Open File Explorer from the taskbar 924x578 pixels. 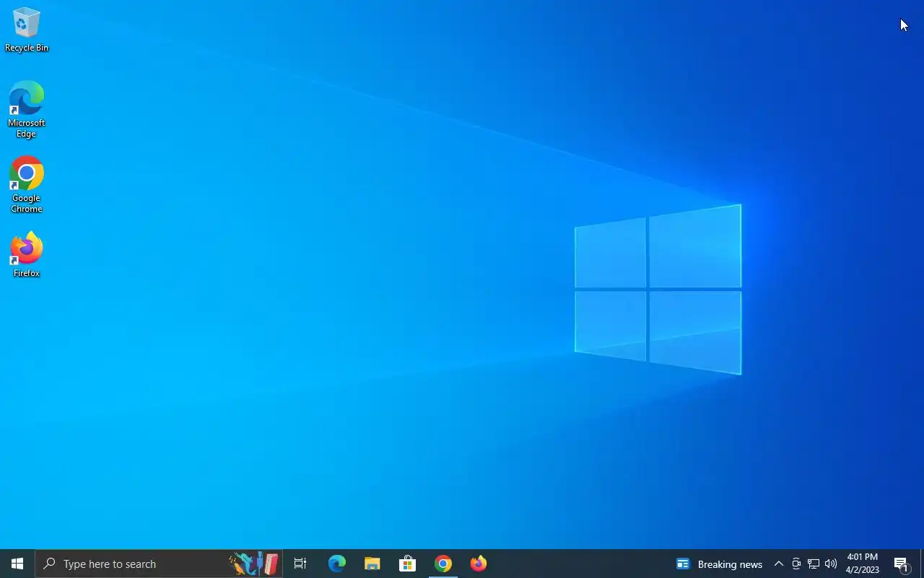coord(372,564)
